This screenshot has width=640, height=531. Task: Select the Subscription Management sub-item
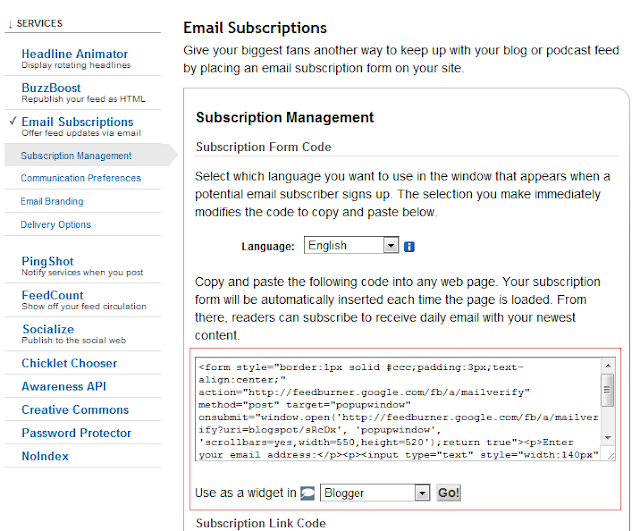[76, 156]
